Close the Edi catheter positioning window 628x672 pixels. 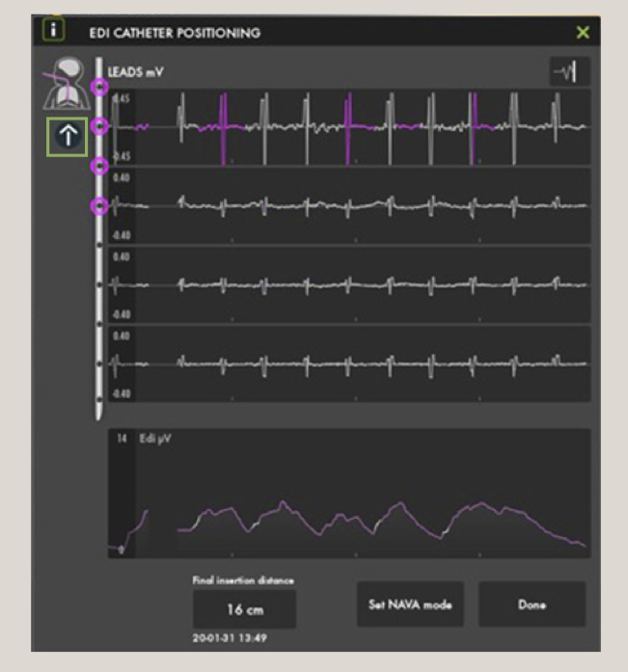[x=583, y=32]
